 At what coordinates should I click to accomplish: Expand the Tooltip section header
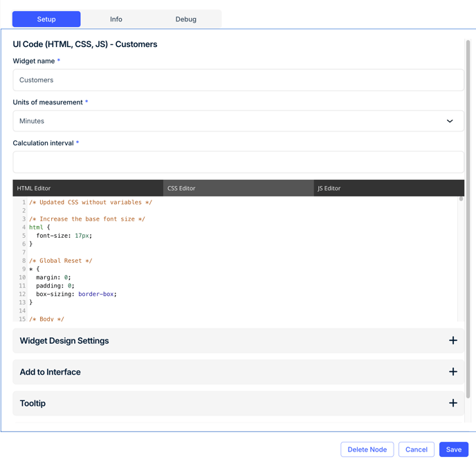click(x=238, y=403)
